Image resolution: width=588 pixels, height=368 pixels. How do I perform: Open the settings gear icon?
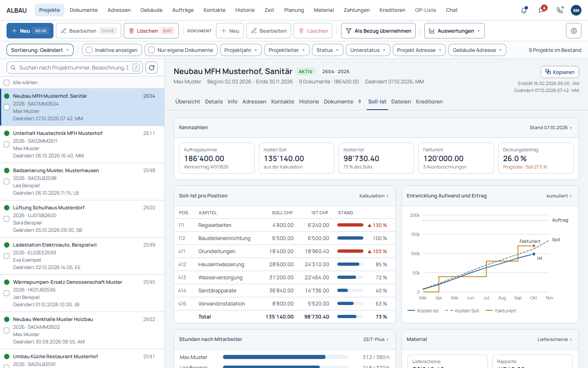574,31
